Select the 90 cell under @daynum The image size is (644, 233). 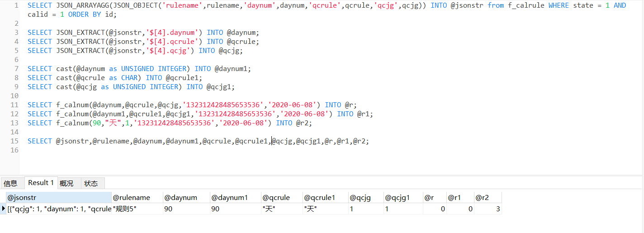186,209
